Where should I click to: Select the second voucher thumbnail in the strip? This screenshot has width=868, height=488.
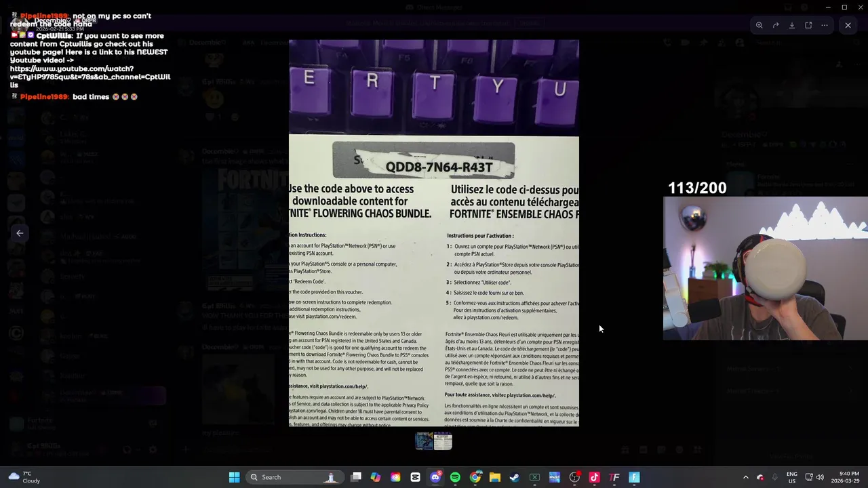(443, 441)
